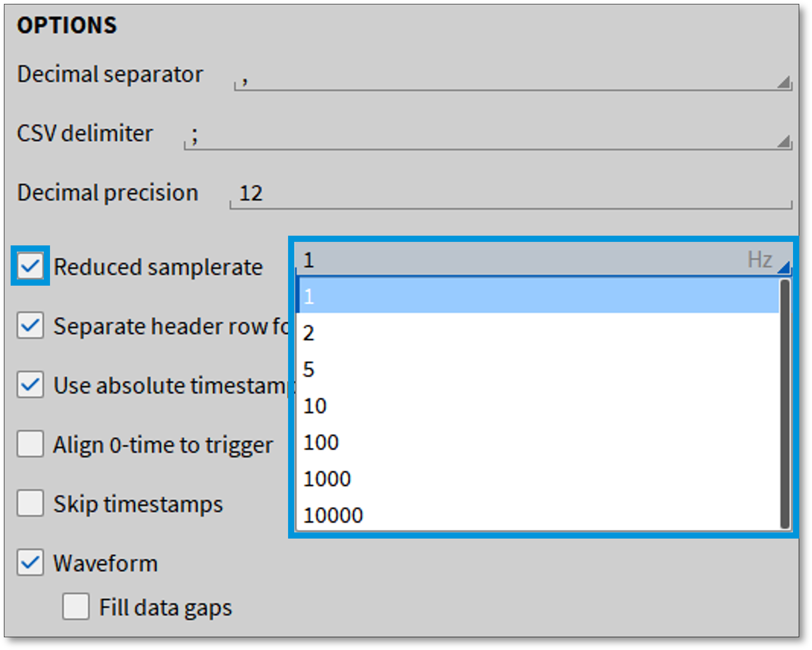
Task: Uncheck the Waveform checkbox
Action: pyautogui.click(x=30, y=562)
